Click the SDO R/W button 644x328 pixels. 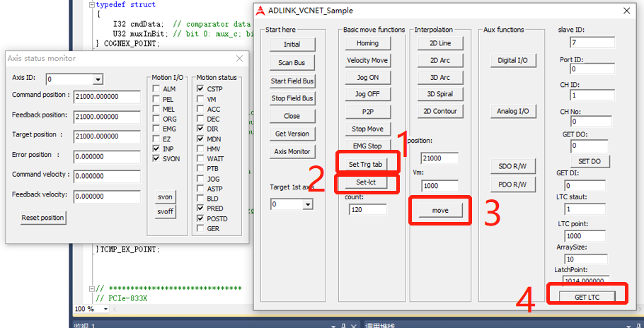click(x=513, y=167)
